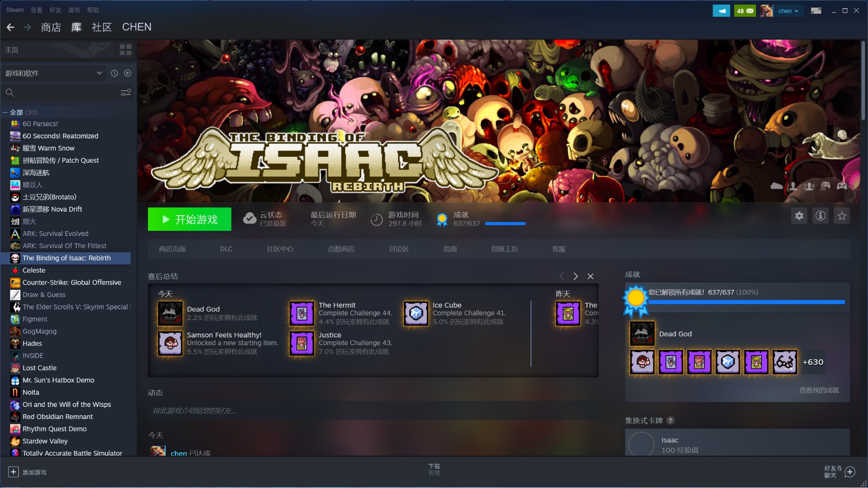Click the glasses achievement icon in panel
Screen dimensions: 868x488
click(x=785, y=362)
